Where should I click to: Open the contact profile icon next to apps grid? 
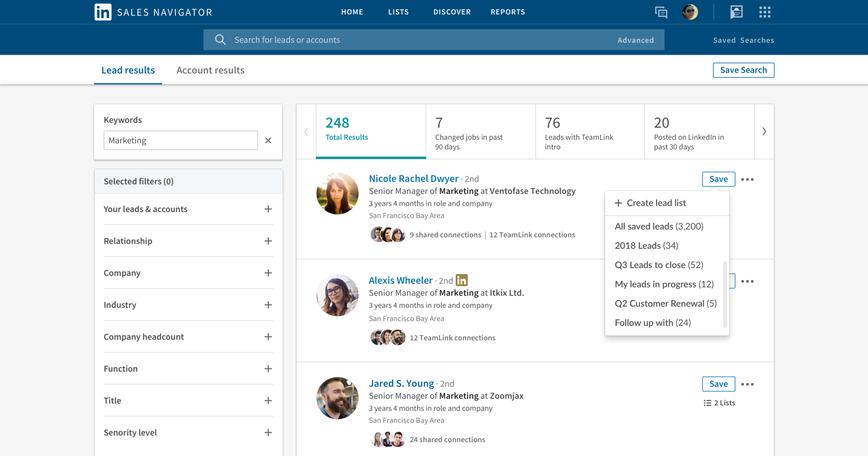pos(736,12)
